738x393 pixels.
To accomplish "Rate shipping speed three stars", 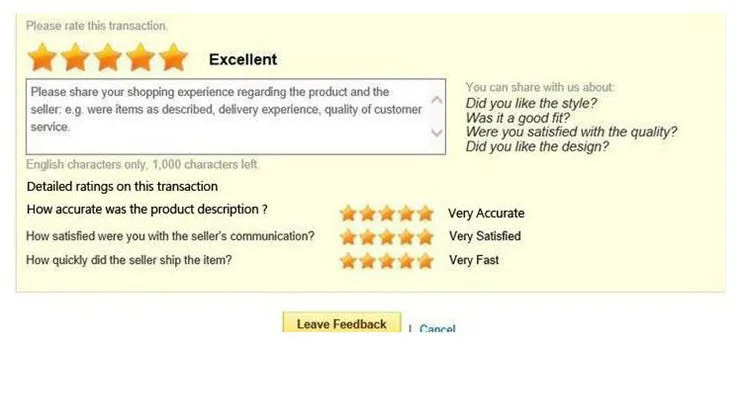I will tap(387, 260).
